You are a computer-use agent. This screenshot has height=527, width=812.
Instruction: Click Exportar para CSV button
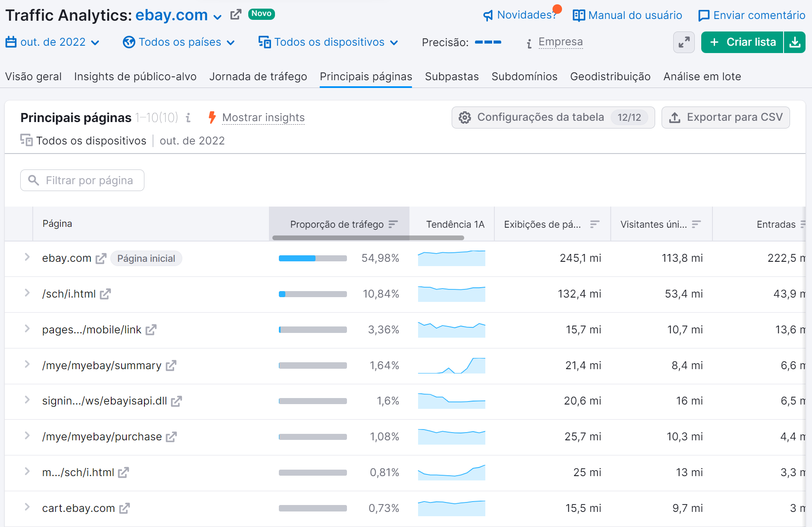coord(726,117)
